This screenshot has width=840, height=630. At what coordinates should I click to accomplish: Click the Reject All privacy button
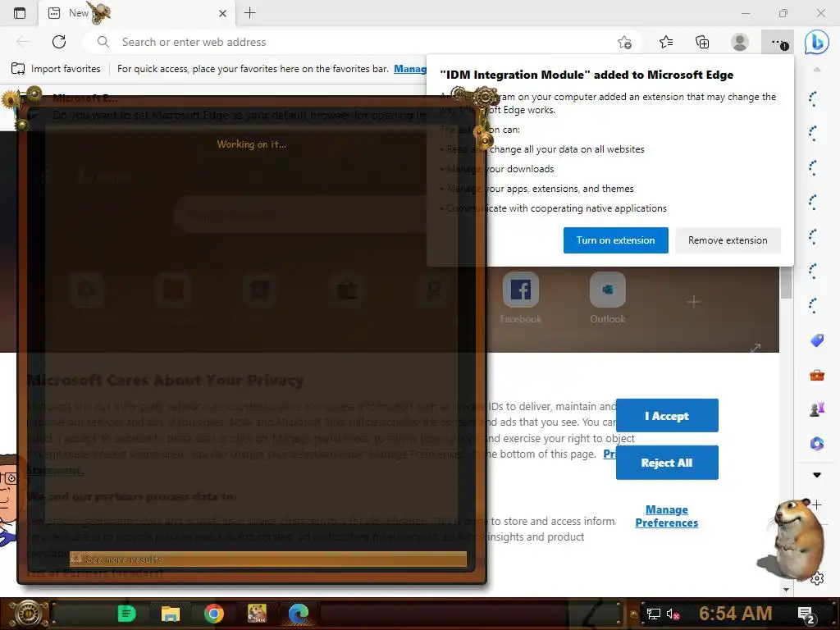coord(667,463)
